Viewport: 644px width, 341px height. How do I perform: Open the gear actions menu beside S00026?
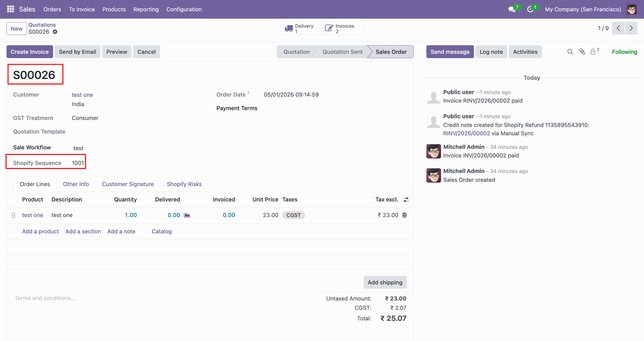[x=55, y=32]
